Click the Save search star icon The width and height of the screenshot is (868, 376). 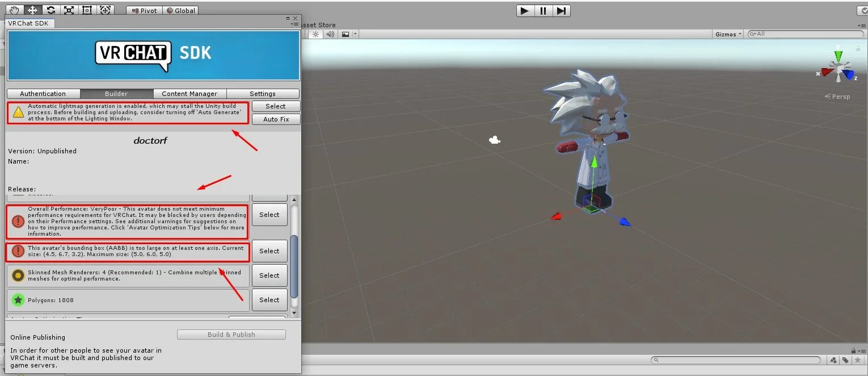coord(857,360)
